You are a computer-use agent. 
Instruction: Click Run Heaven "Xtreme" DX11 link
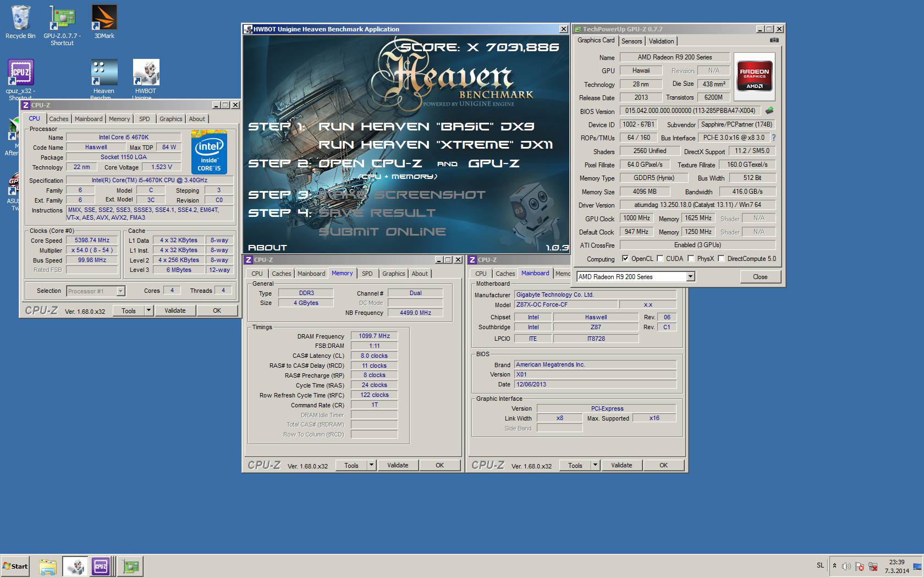click(436, 145)
